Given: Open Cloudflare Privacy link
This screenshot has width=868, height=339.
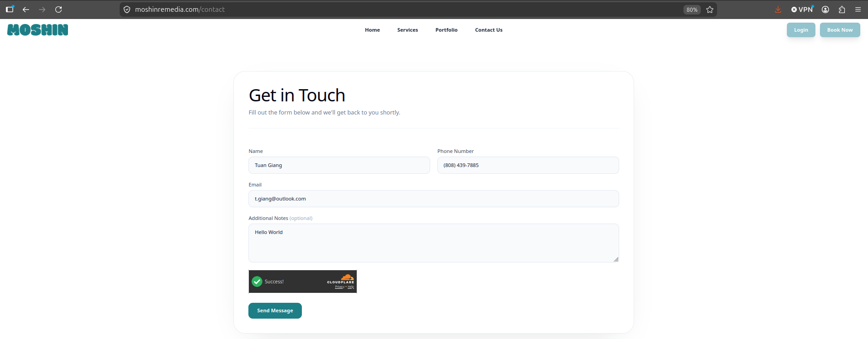Looking at the screenshot, I should point(339,287).
